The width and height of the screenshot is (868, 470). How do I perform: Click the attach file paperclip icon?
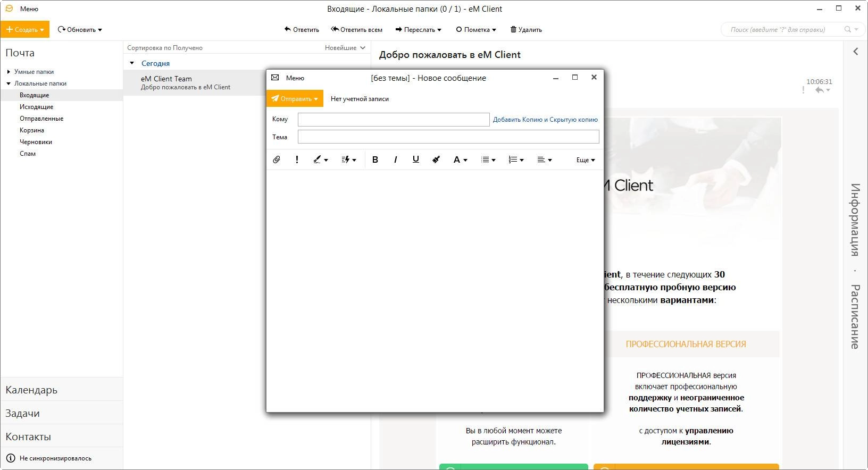pos(277,160)
